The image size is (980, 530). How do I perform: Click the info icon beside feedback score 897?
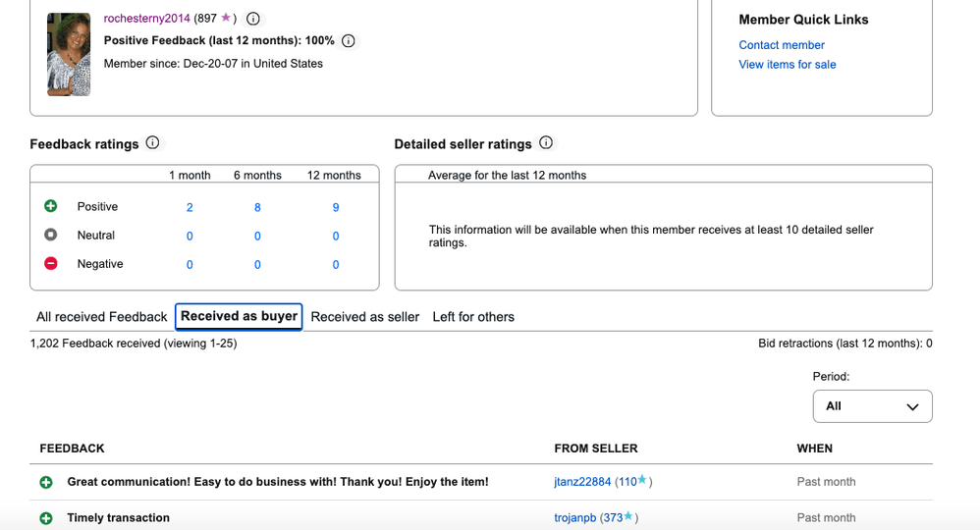pos(253,19)
